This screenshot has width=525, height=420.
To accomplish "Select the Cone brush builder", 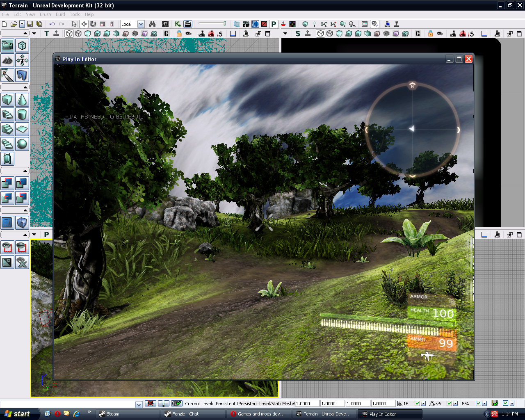I will 22,100.
